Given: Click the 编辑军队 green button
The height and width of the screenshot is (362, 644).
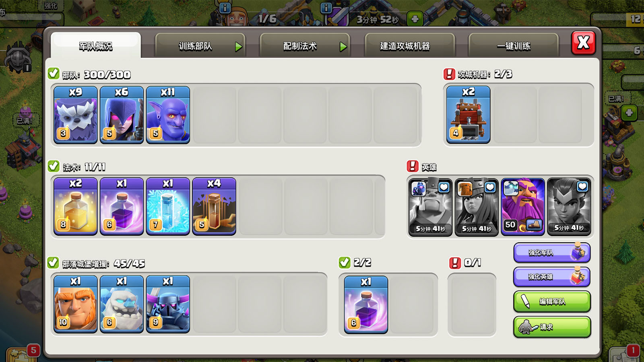Looking at the screenshot, I should pos(552,302).
